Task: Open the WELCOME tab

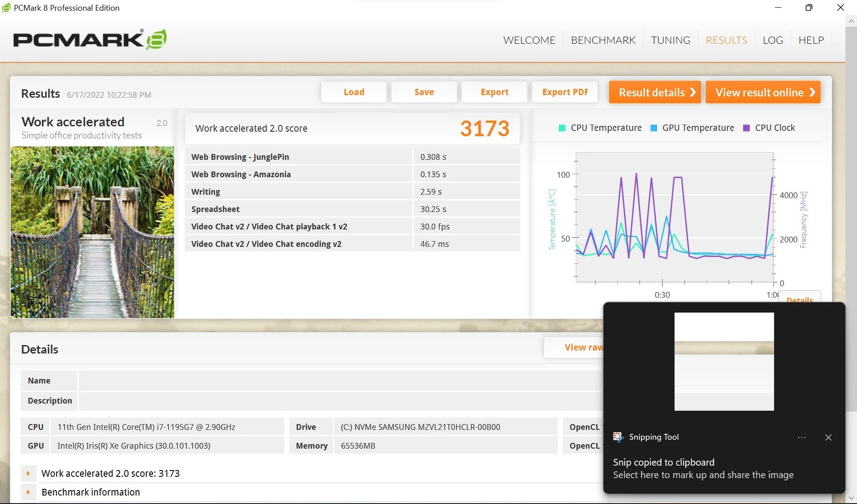Action: point(529,40)
